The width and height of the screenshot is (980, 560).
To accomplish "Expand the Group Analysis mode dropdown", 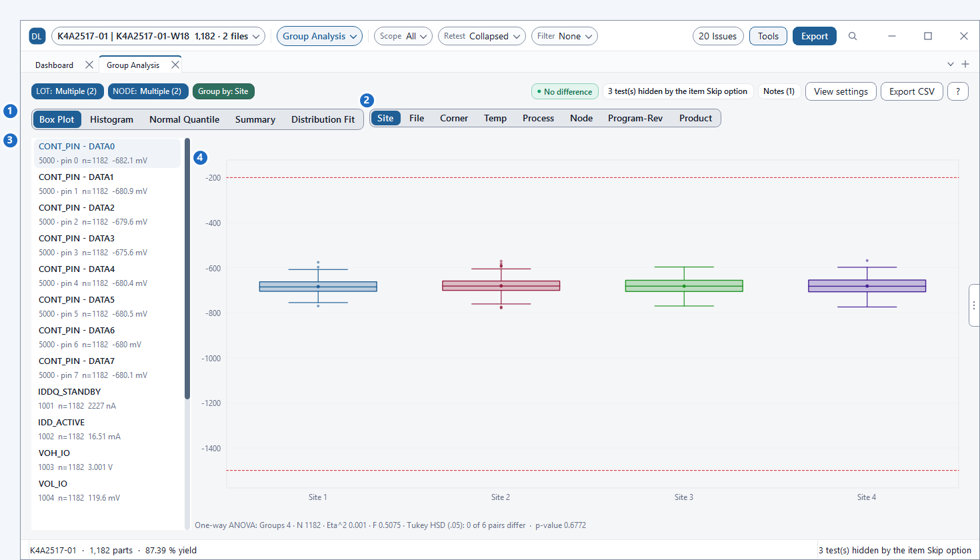I will point(319,36).
